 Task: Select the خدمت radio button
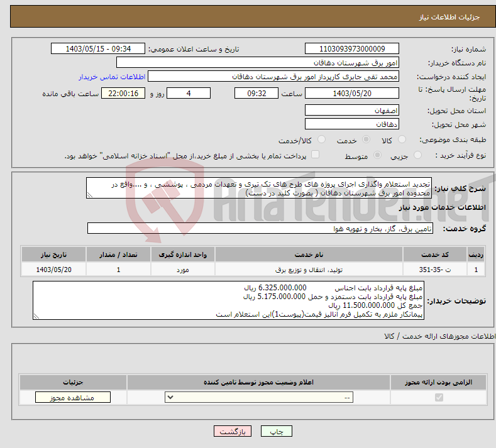click(x=366, y=139)
